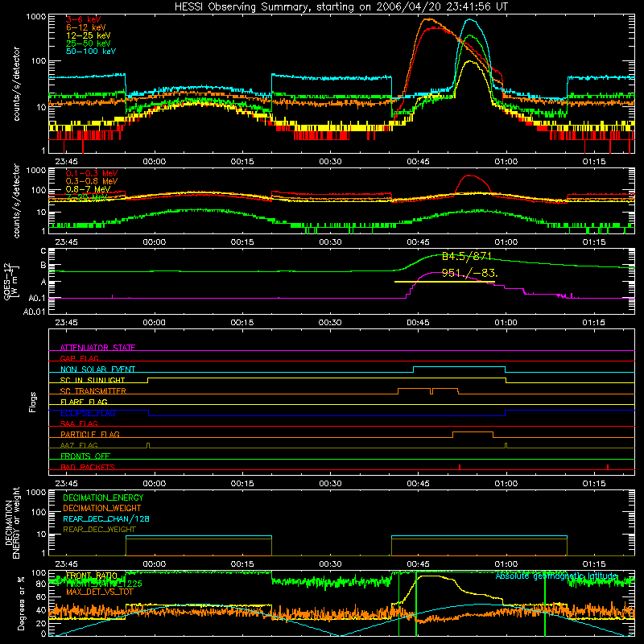This screenshot has width=644, height=644.
Task: Click 00:00 time label under the keV panel
Action: coord(155,162)
